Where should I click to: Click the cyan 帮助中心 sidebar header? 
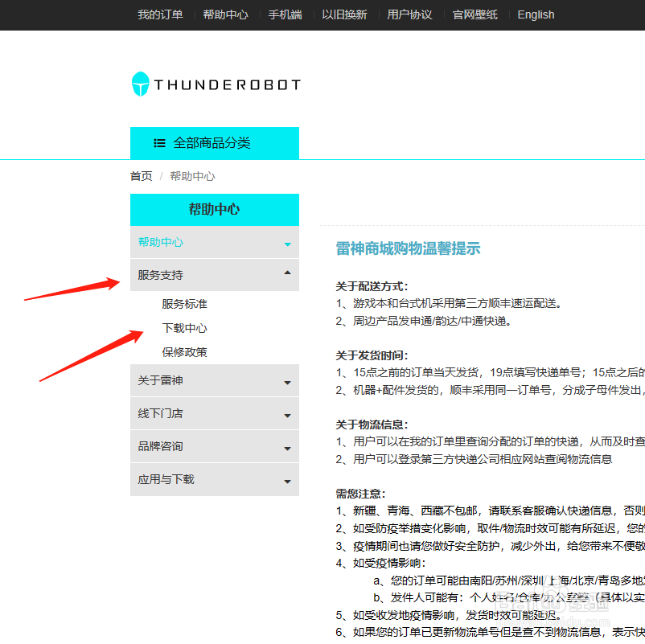tap(215, 209)
